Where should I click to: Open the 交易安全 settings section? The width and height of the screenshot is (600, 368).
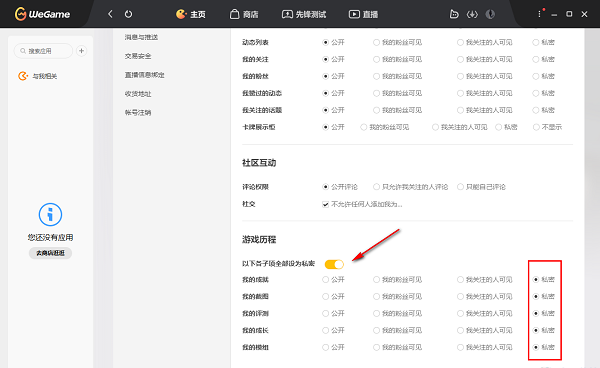(x=138, y=56)
